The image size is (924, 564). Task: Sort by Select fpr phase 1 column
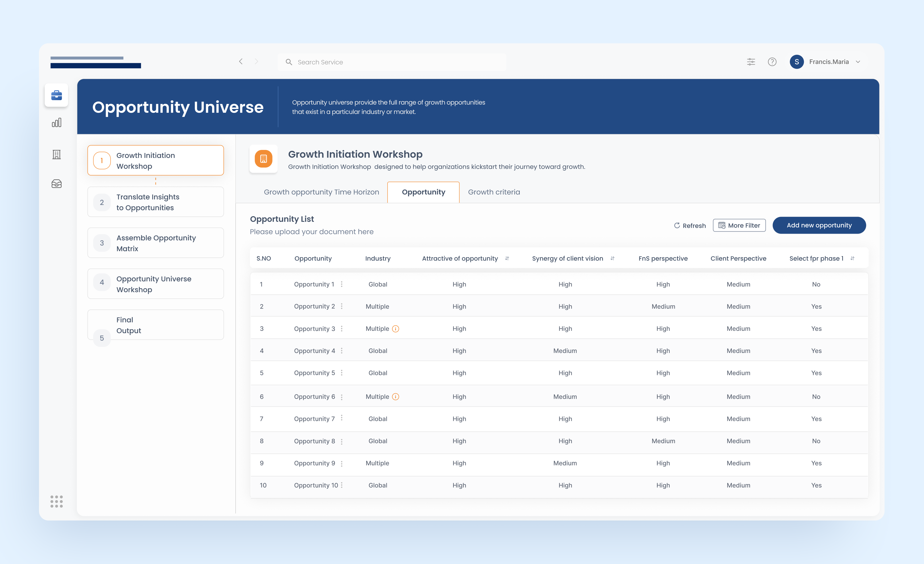[852, 258]
